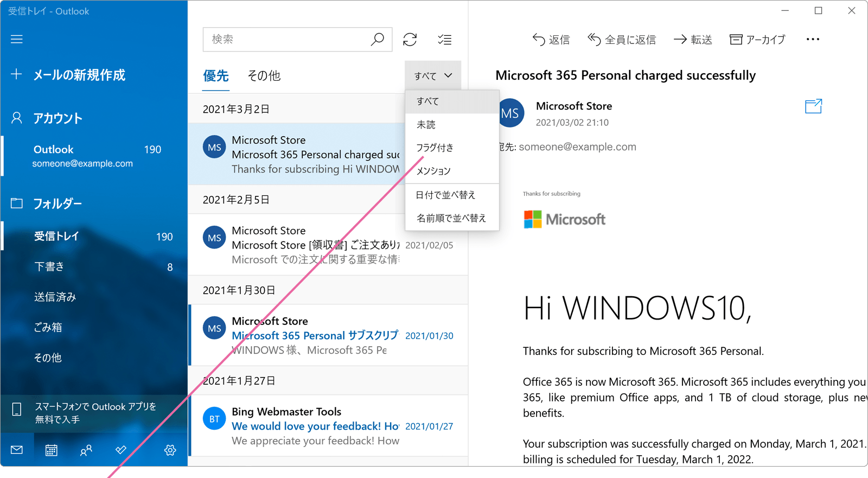This screenshot has width=868, height=478.
Task: Open the more actions ellipsis menu
Action: [813, 39]
